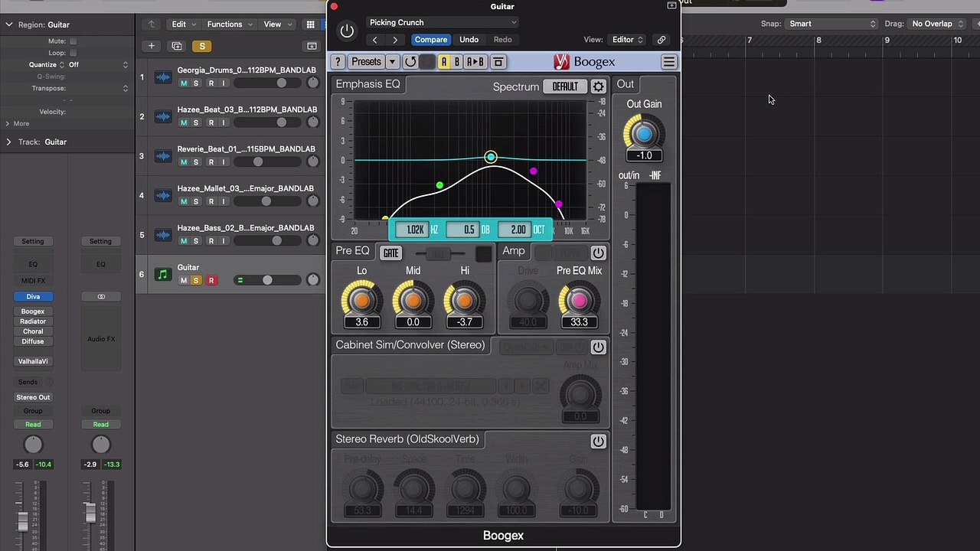Toggle the Pre EQ GATE button
This screenshot has height=551, width=980.
tap(391, 253)
